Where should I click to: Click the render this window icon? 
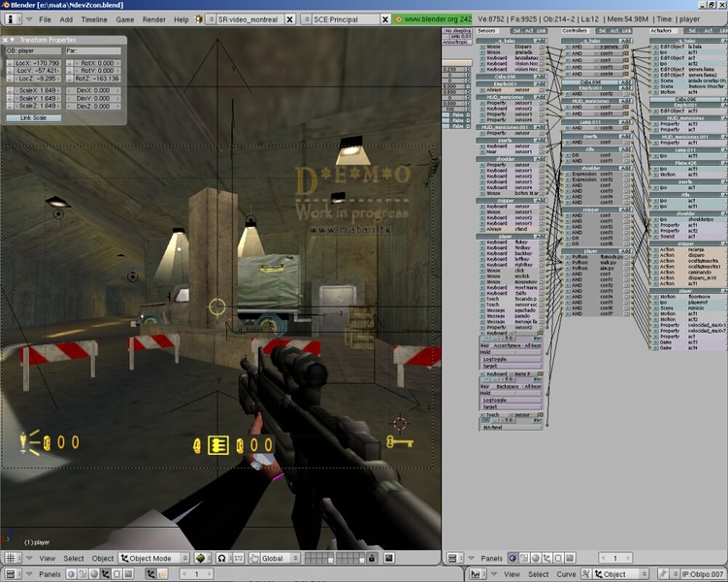click(x=388, y=559)
